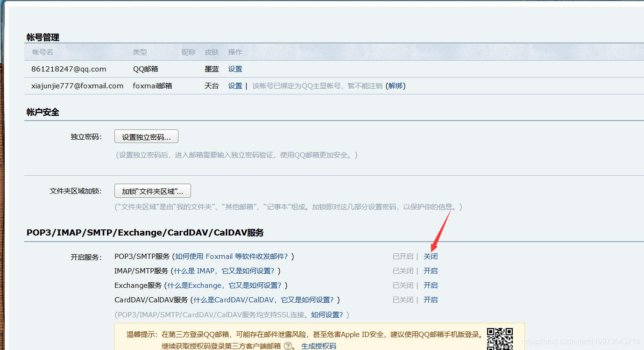Select the 861218247@qq.com account name
Image resolution: width=644 pixels, height=350 pixels.
pos(69,69)
